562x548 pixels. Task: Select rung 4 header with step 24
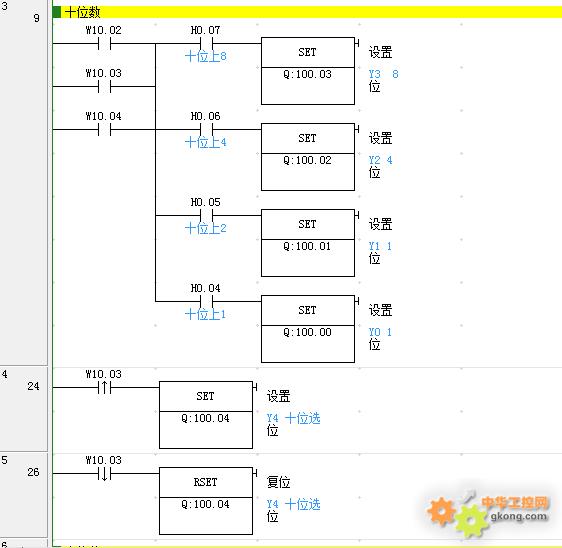pos(24,409)
